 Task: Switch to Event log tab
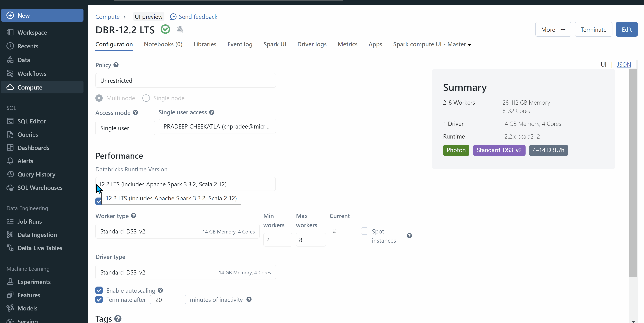(240, 44)
